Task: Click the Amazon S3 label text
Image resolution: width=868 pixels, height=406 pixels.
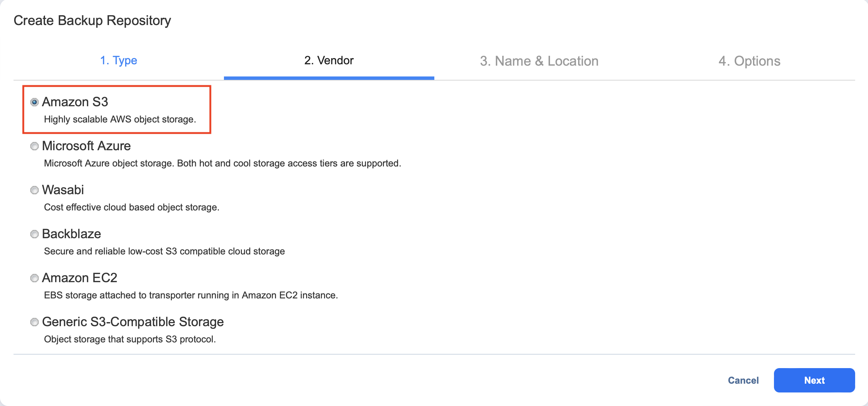Action: pyautogui.click(x=75, y=102)
